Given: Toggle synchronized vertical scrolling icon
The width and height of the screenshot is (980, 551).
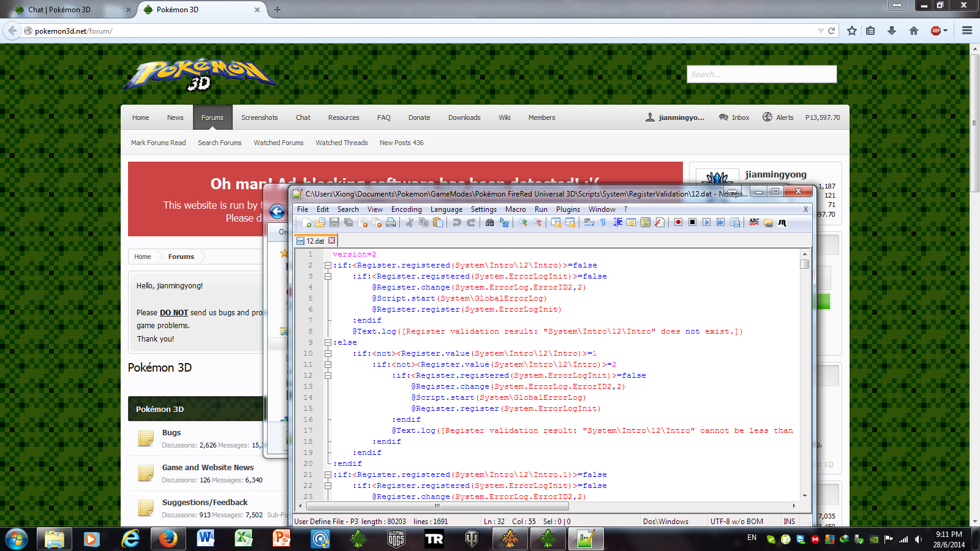Looking at the screenshot, I should point(556,223).
